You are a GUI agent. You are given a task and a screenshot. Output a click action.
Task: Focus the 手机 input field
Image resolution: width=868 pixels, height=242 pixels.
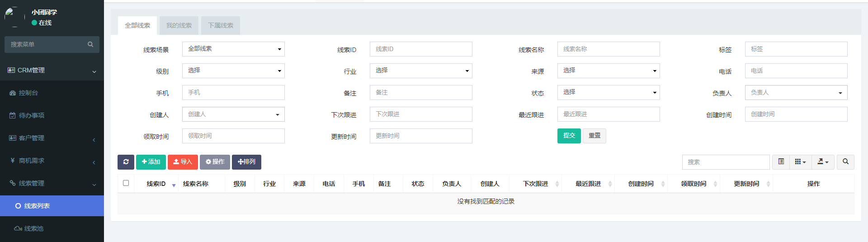coord(233,92)
